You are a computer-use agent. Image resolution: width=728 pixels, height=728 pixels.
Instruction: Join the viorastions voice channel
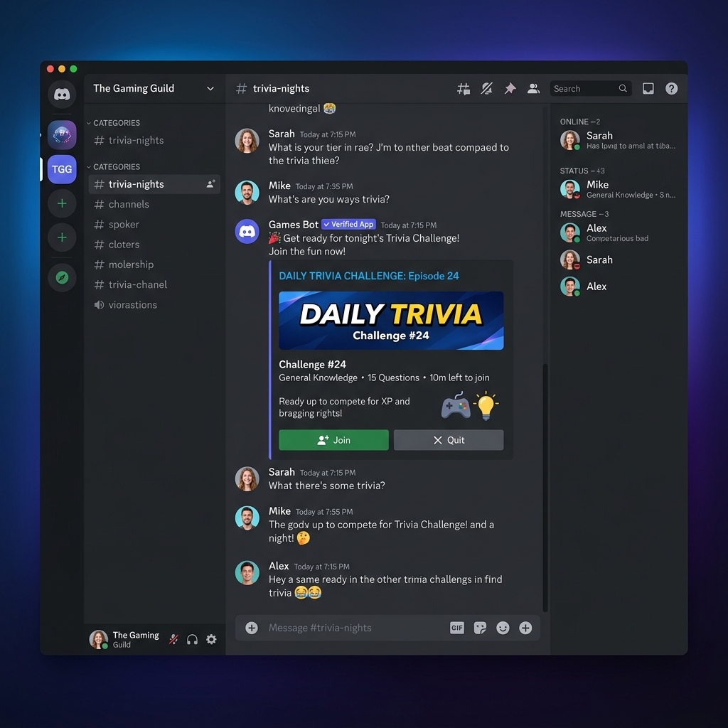(154, 304)
